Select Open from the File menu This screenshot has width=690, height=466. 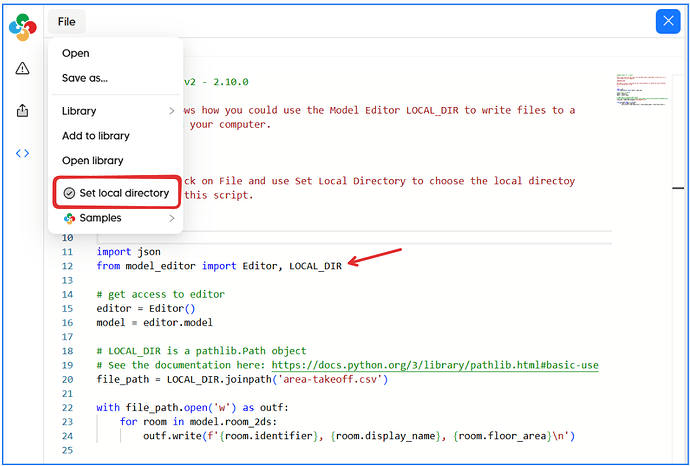point(76,54)
